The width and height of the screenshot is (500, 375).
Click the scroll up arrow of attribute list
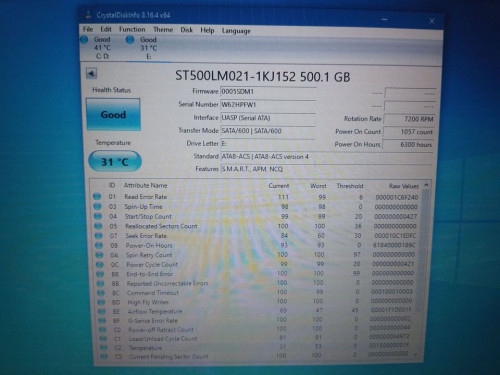(426, 185)
